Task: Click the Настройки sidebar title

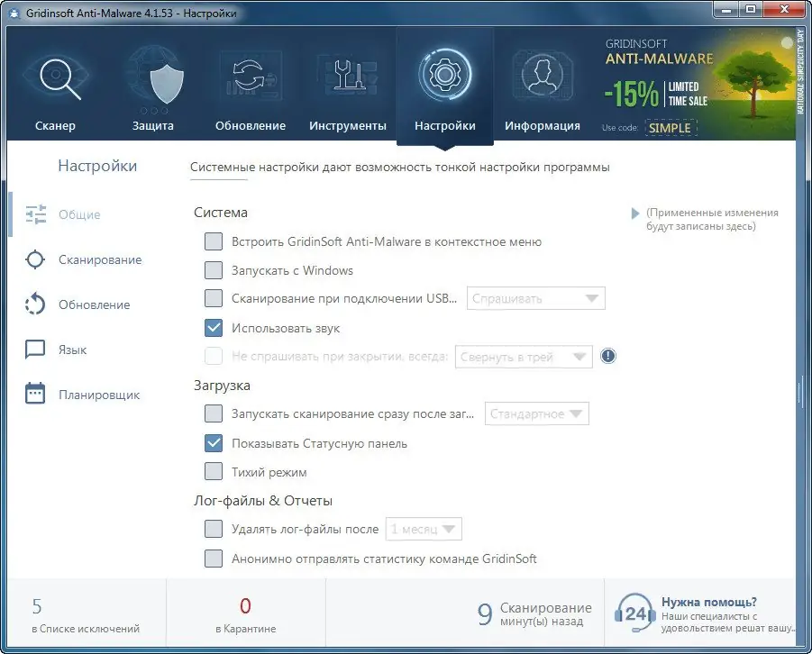Action: click(97, 166)
